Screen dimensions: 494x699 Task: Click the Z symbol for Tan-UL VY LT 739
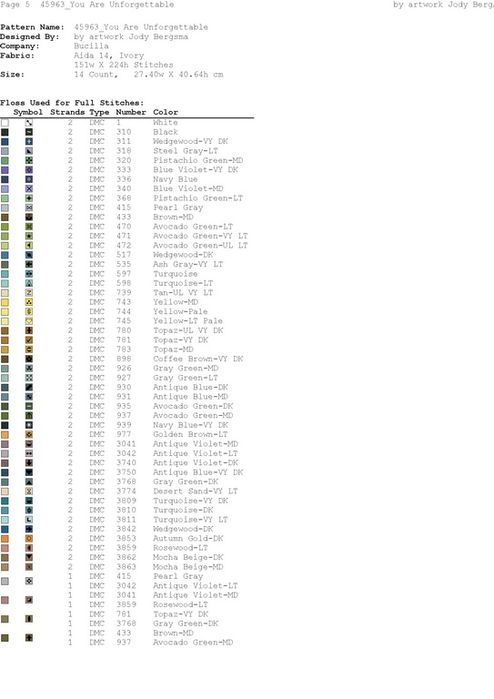click(29, 292)
